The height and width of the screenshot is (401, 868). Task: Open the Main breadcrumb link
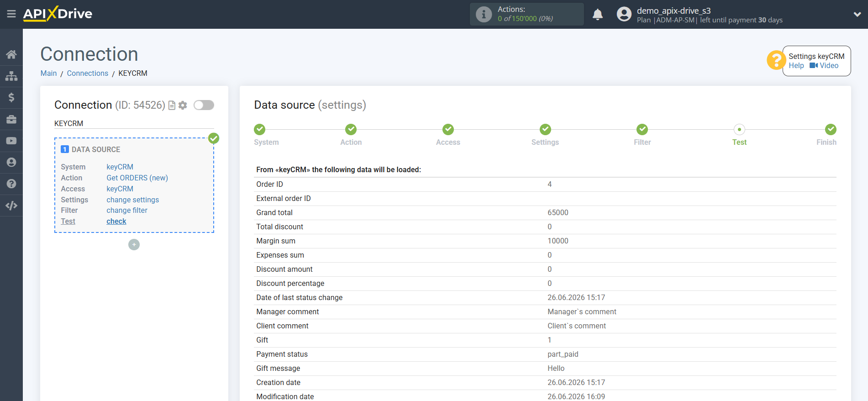pyautogui.click(x=48, y=73)
